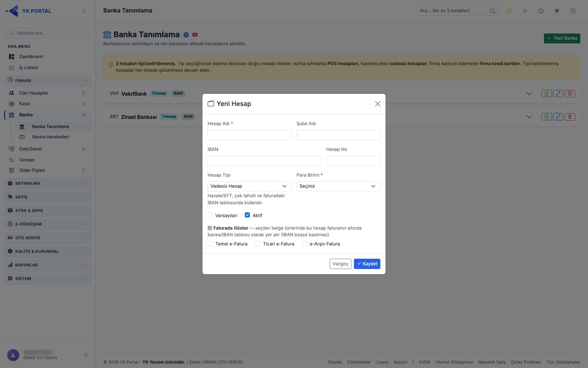This screenshot has width=588, height=368.
Task: Click the favorites star icon
Action: tap(541, 11)
